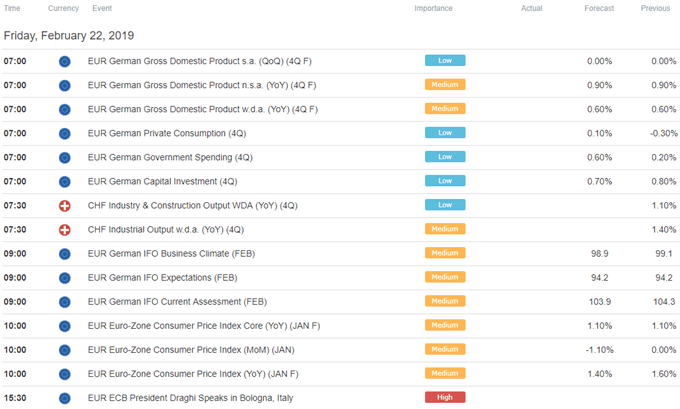
Task: Click EU flag icon for Consumer Price Index MoM
Action: (x=65, y=350)
